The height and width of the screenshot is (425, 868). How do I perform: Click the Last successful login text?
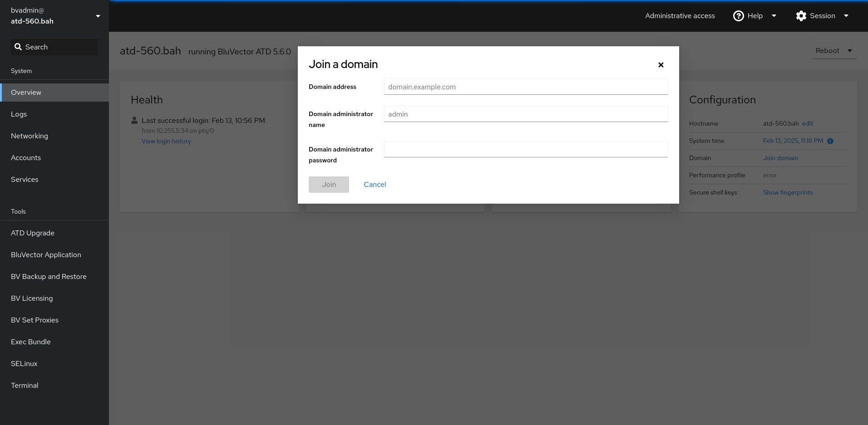click(203, 121)
